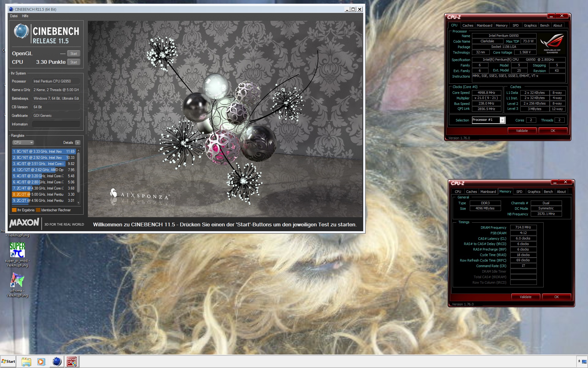Open the Windows Start button
The width and height of the screenshot is (588, 368).
[x=8, y=361]
